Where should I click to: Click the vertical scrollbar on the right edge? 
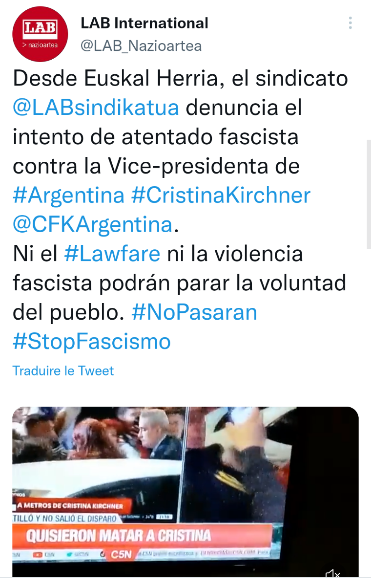coord(369,194)
